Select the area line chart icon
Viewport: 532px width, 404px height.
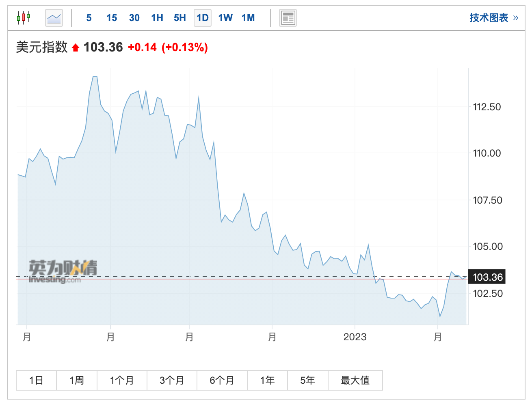pyautogui.click(x=54, y=18)
